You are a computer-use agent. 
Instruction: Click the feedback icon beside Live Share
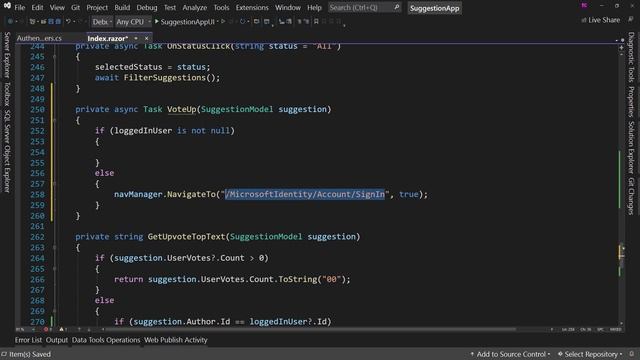[x=631, y=20]
